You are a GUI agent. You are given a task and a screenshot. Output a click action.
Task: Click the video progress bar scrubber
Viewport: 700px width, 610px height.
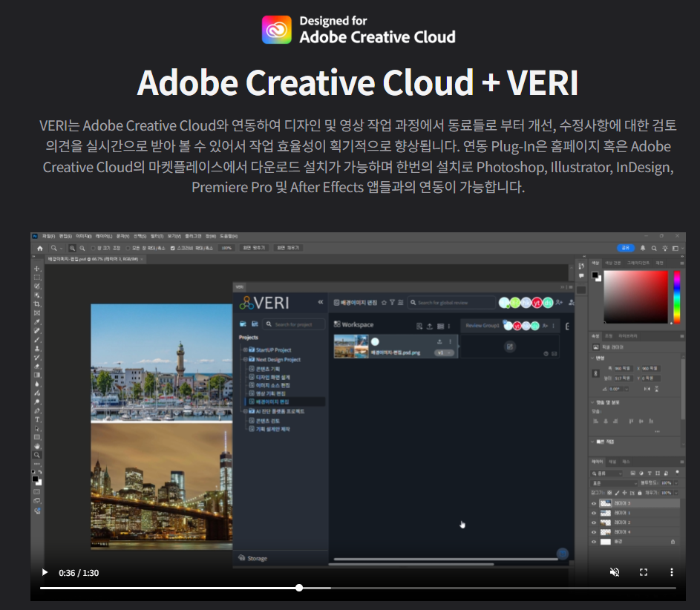(x=299, y=588)
